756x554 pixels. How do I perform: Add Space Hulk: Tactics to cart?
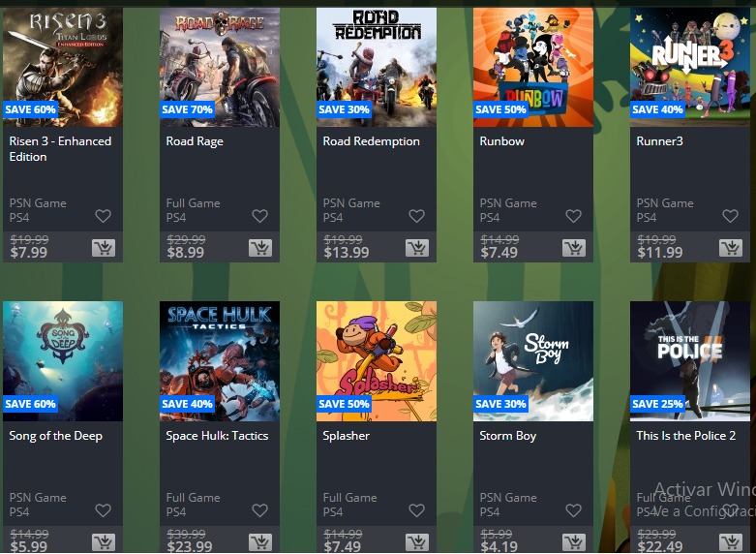pyautogui.click(x=260, y=542)
